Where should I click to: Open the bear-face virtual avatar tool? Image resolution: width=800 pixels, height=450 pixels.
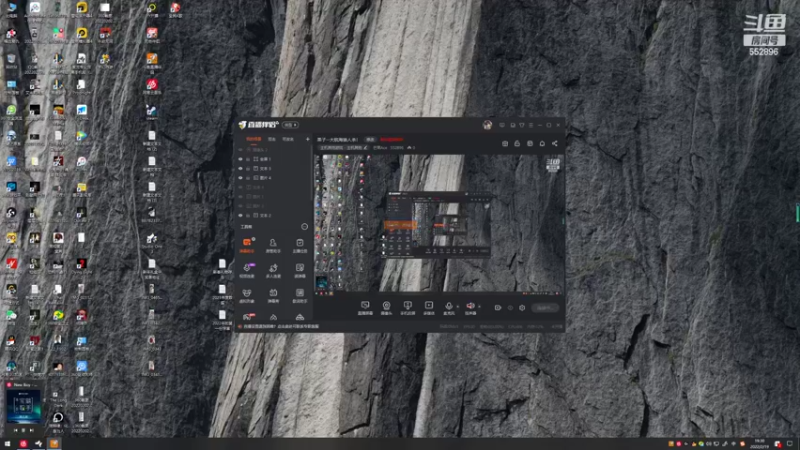coord(246,295)
